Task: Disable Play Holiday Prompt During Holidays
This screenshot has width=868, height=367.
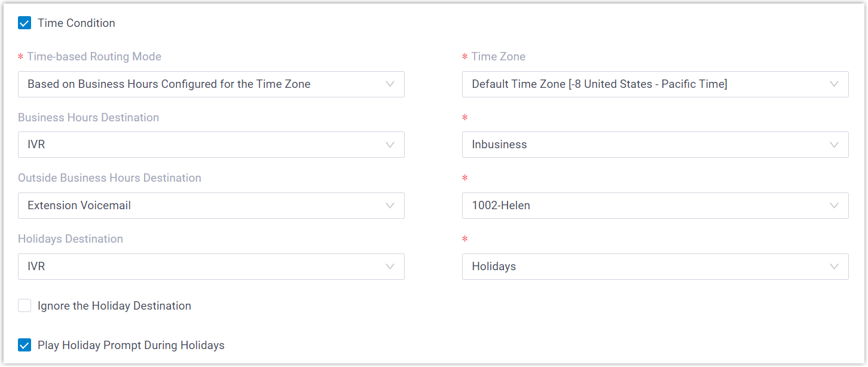Action: coord(25,345)
